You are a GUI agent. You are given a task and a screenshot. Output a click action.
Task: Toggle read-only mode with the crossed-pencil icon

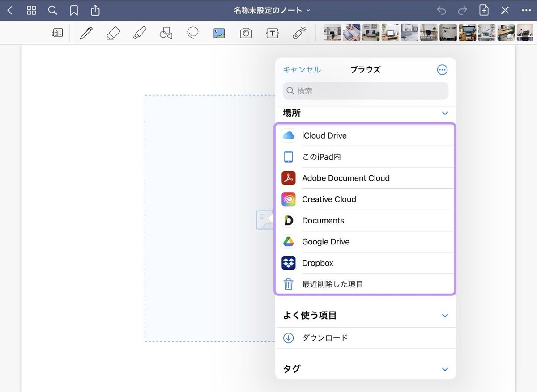pos(505,10)
